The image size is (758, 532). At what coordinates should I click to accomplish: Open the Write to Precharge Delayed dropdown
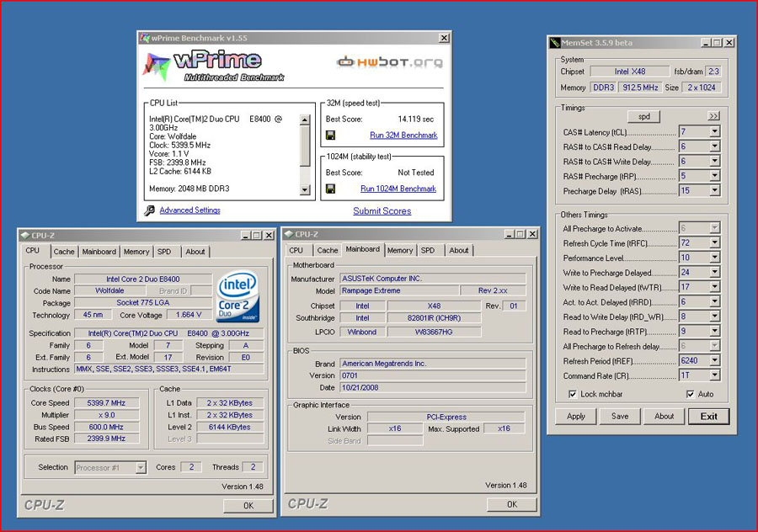click(x=714, y=273)
